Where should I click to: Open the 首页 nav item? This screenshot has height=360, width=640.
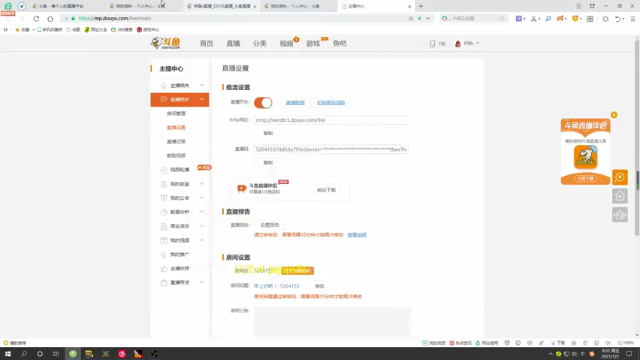[207, 43]
